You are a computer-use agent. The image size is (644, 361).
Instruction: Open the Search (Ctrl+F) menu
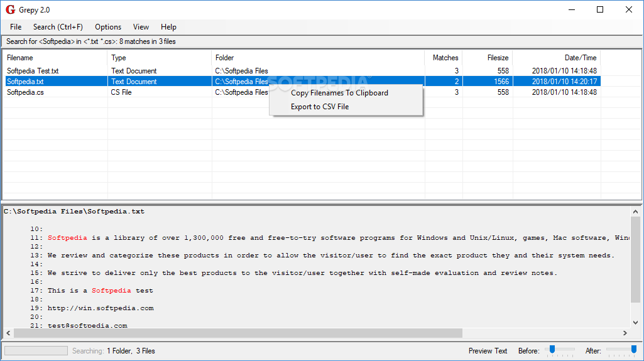(58, 27)
